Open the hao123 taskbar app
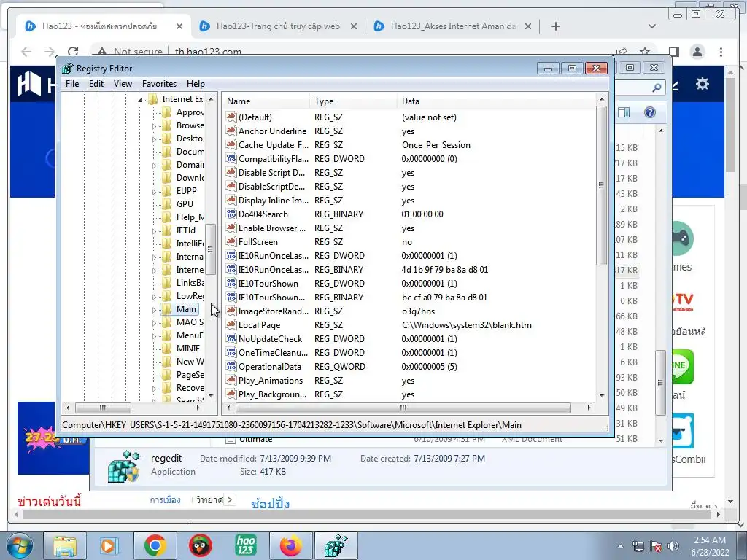747x560 pixels. pos(245,545)
